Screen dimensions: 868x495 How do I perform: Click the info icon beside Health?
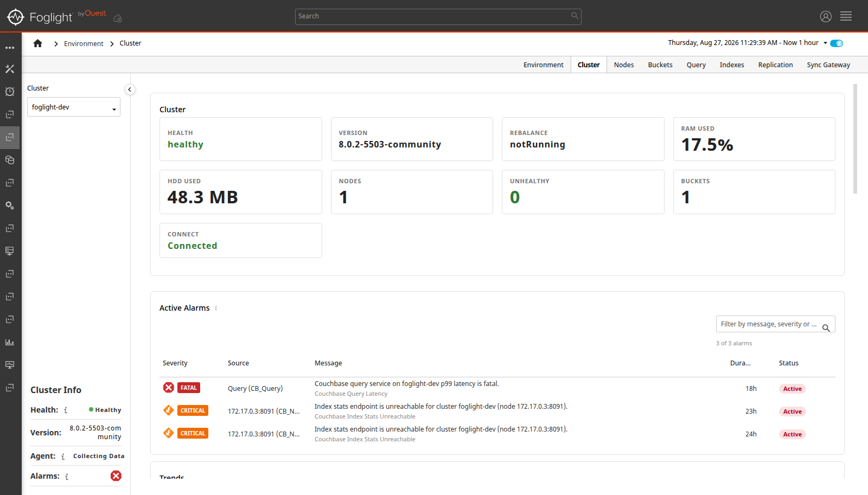click(x=66, y=410)
